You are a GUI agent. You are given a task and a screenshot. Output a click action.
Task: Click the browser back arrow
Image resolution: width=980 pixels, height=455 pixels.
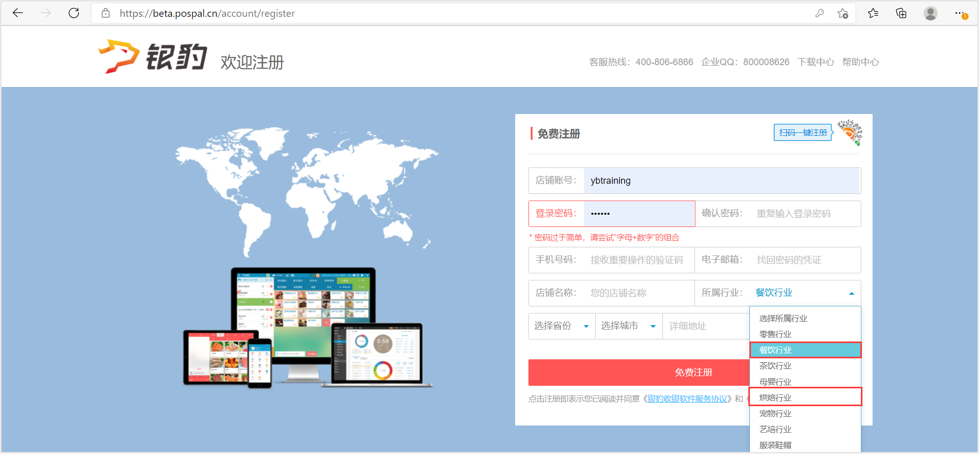[18, 13]
